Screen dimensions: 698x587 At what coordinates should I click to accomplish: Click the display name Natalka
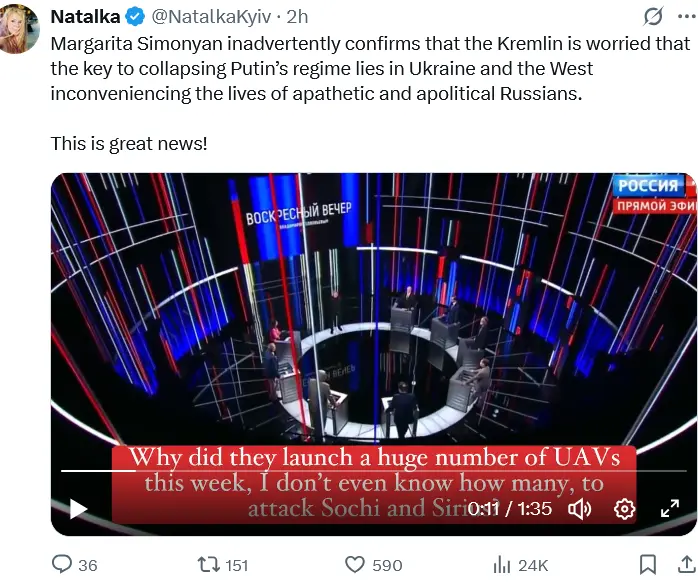click(85, 17)
